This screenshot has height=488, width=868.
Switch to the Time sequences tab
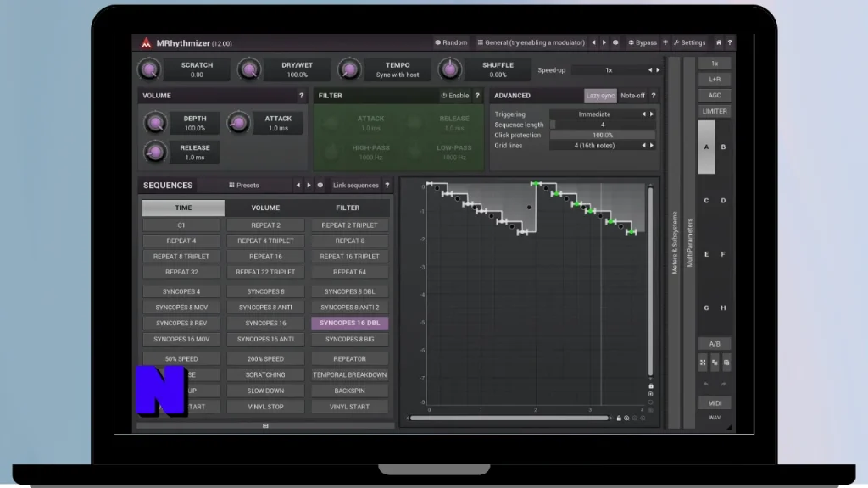(183, 208)
